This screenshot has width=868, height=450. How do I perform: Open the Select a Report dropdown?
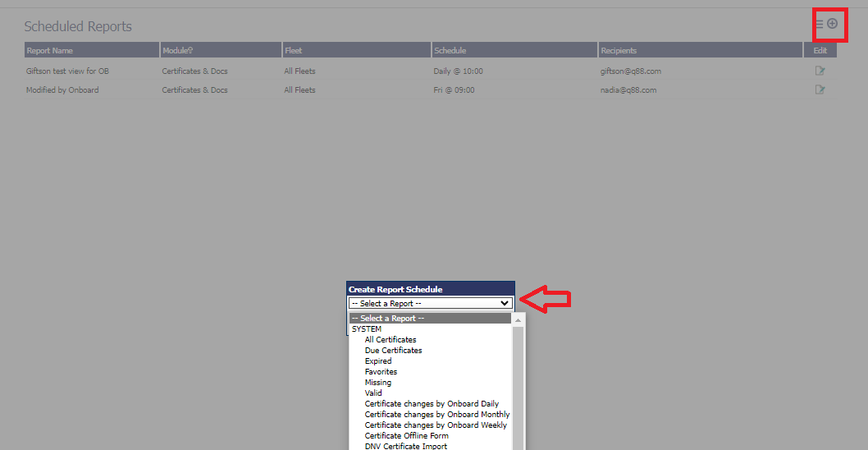click(431, 303)
